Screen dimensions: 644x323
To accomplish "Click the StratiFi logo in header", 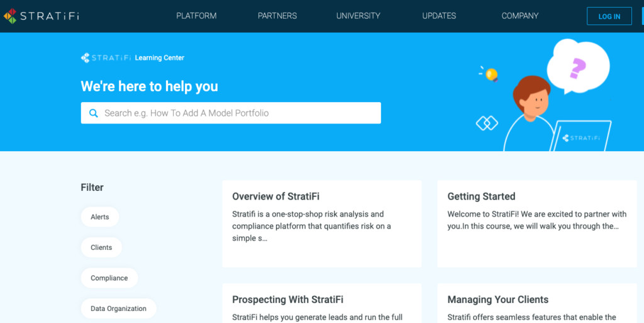I will (41, 16).
